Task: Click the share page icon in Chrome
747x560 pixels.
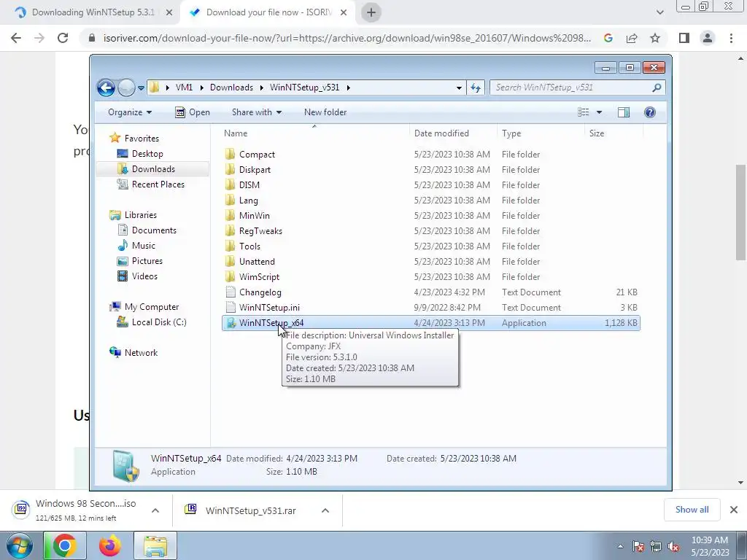Action: pos(632,38)
